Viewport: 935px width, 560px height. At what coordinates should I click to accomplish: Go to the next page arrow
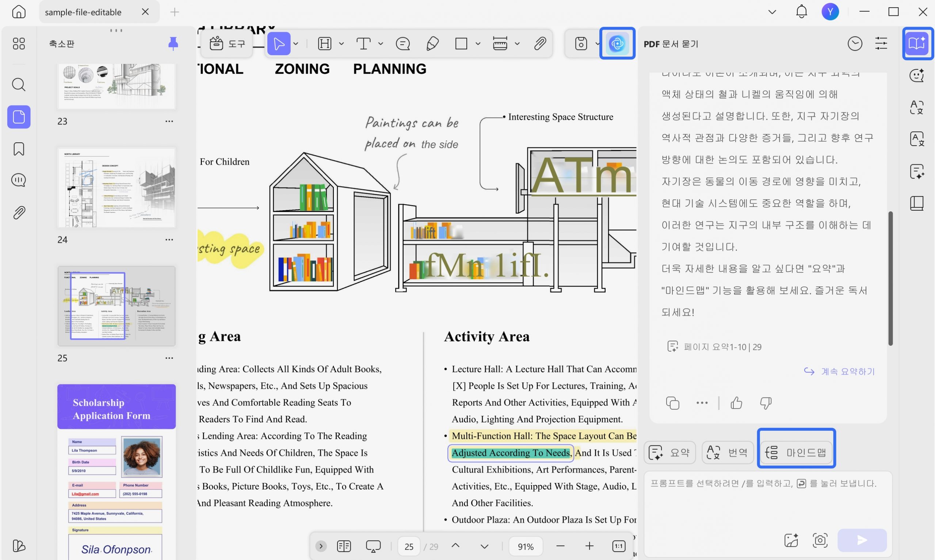point(485,546)
